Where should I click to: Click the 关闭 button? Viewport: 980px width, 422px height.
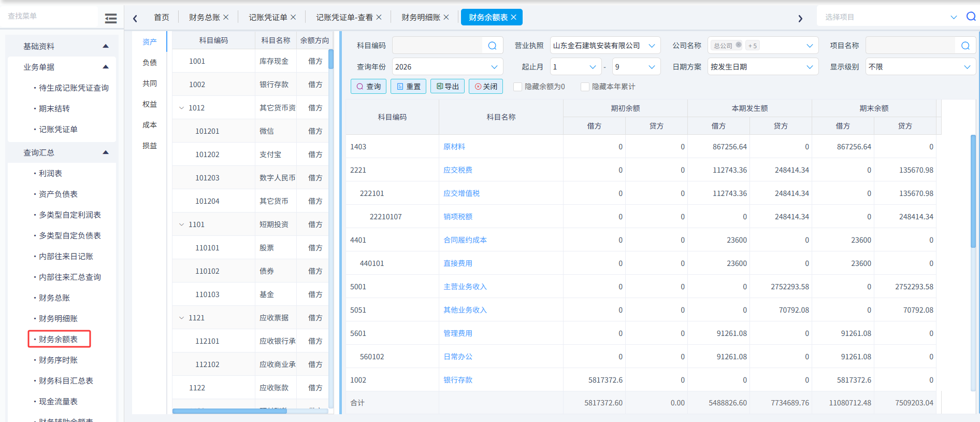(486, 87)
